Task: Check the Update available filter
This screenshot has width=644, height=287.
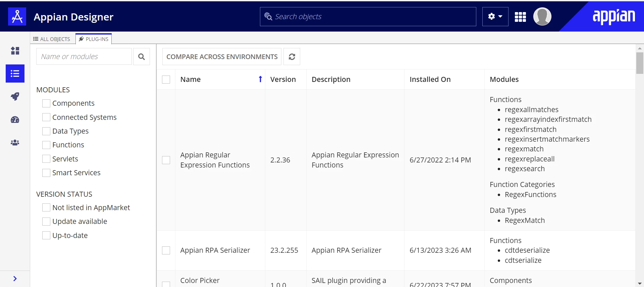Action: pos(46,222)
